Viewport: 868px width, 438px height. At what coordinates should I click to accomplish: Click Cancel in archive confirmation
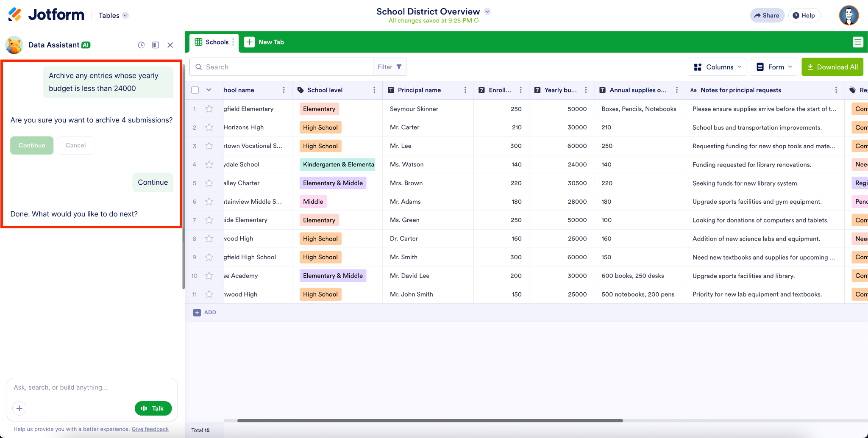[x=75, y=145]
